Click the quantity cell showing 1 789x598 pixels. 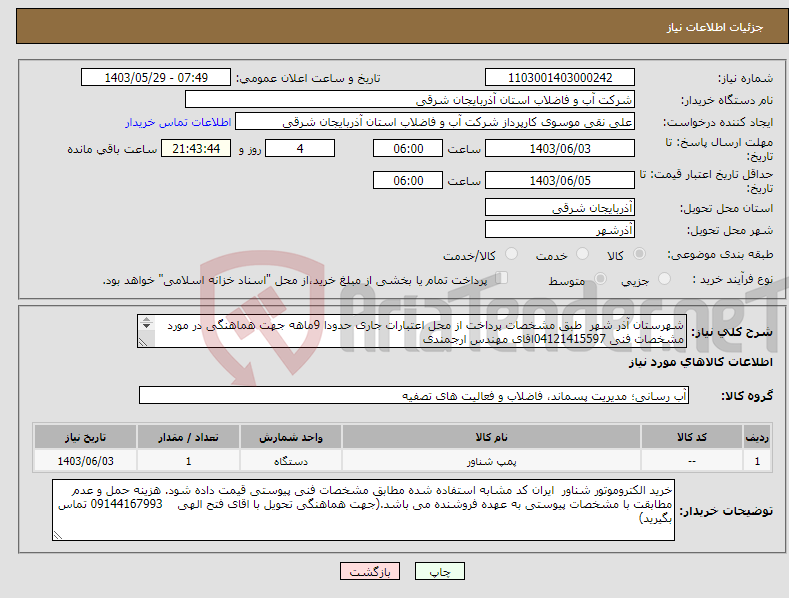pos(188,461)
